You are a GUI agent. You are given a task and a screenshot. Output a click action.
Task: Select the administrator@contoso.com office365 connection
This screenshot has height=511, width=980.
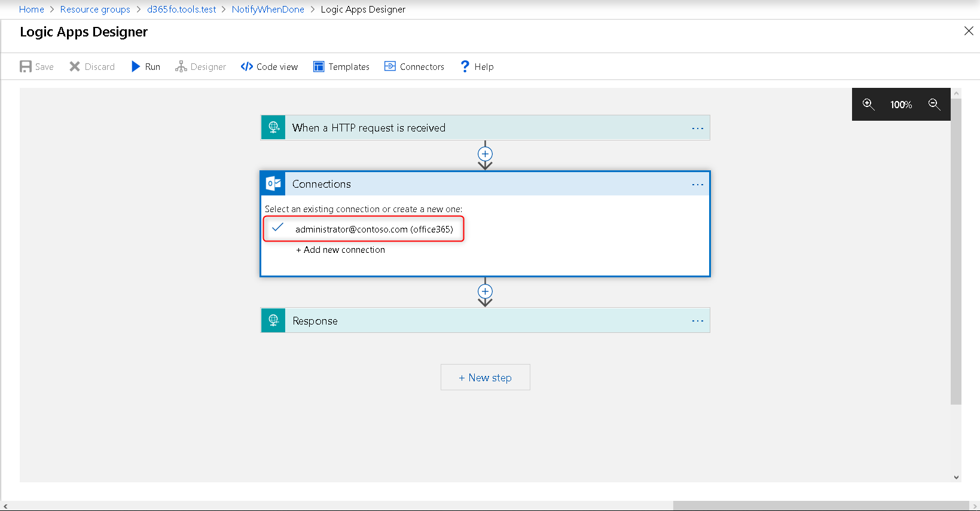(x=374, y=230)
